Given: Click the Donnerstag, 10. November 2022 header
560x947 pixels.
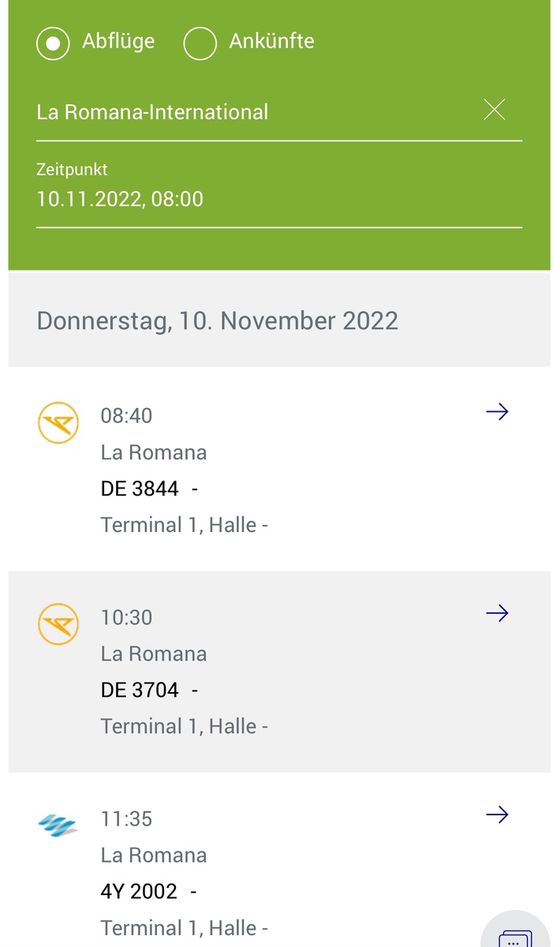Looking at the screenshot, I should tap(218, 320).
